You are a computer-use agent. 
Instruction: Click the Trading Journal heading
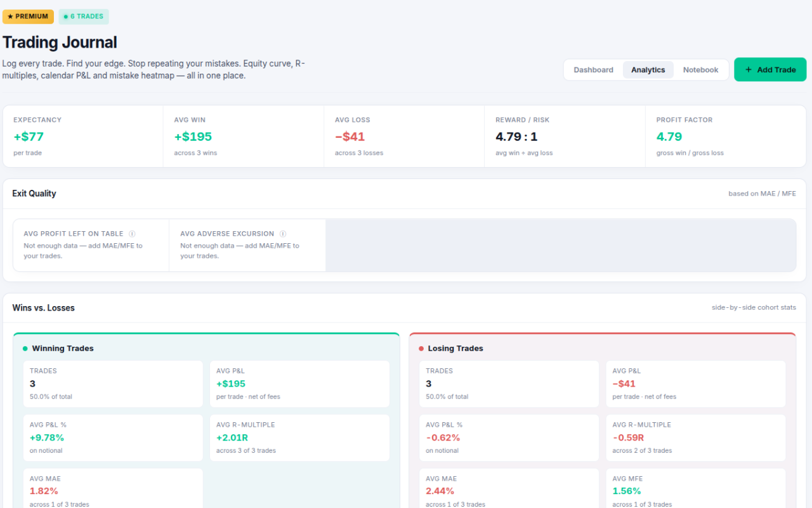coord(60,43)
